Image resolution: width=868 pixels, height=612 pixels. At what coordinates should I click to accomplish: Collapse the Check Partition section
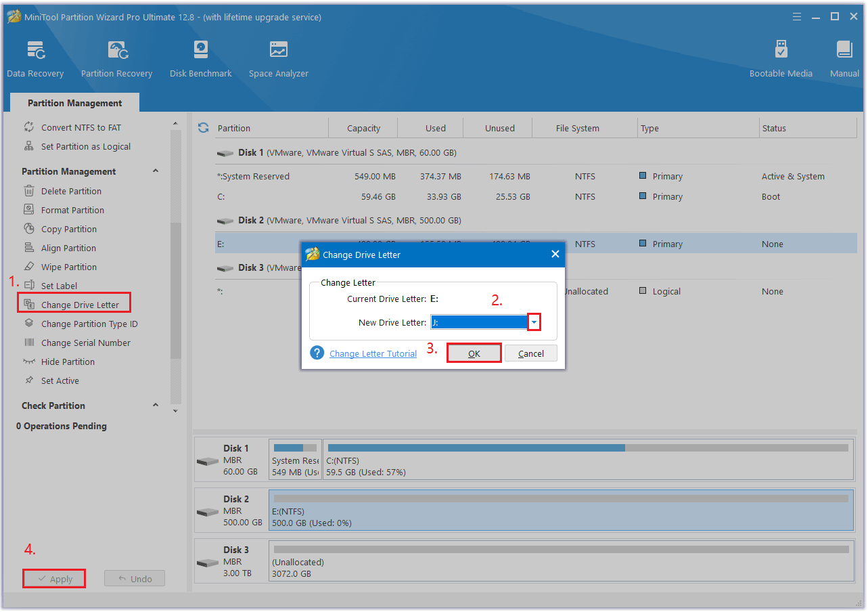coord(156,406)
